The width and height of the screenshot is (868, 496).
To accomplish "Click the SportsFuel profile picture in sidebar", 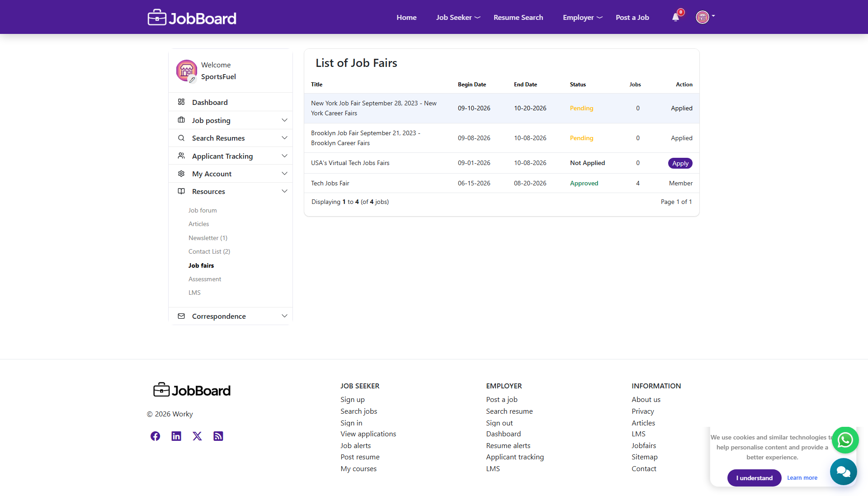I will click(x=186, y=70).
